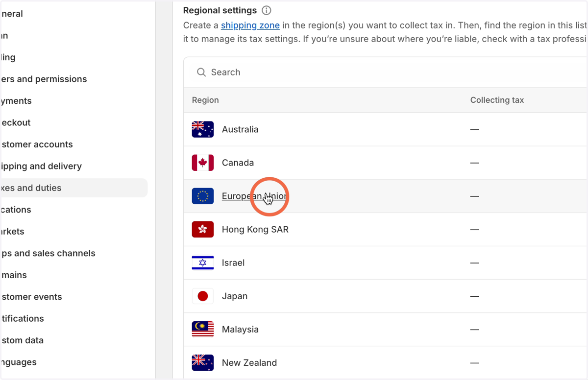Click the Canada region name

coord(238,163)
